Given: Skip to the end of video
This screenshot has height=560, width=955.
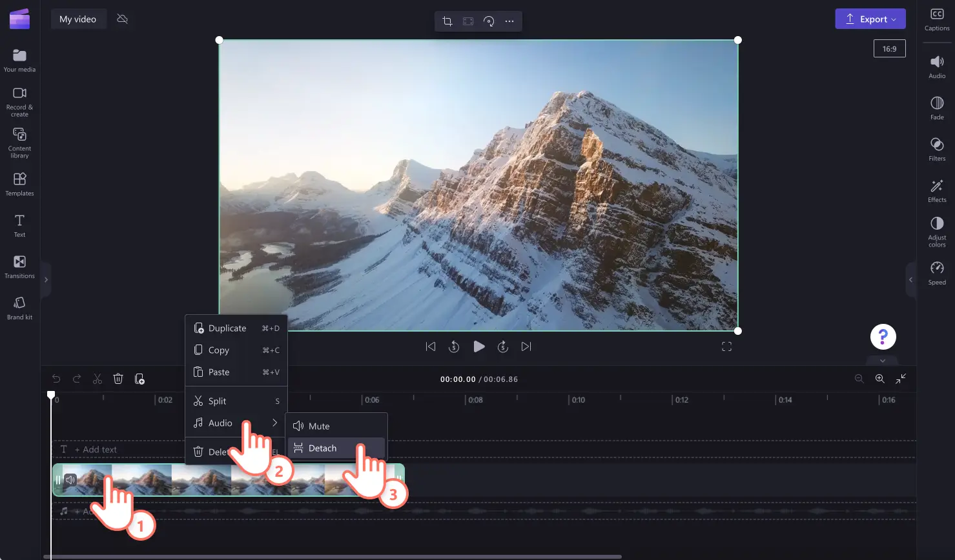Looking at the screenshot, I should point(526,346).
